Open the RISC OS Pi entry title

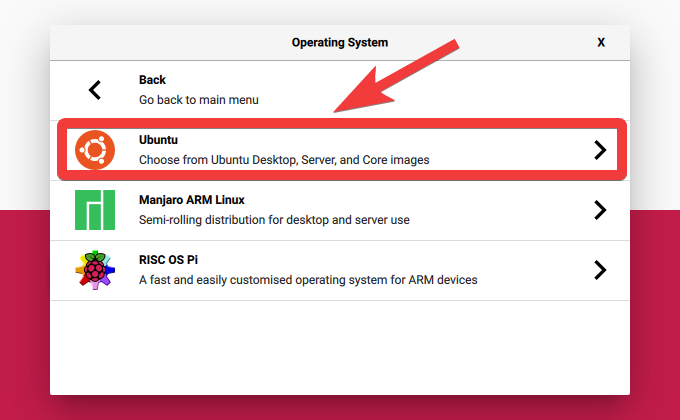coord(168,259)
